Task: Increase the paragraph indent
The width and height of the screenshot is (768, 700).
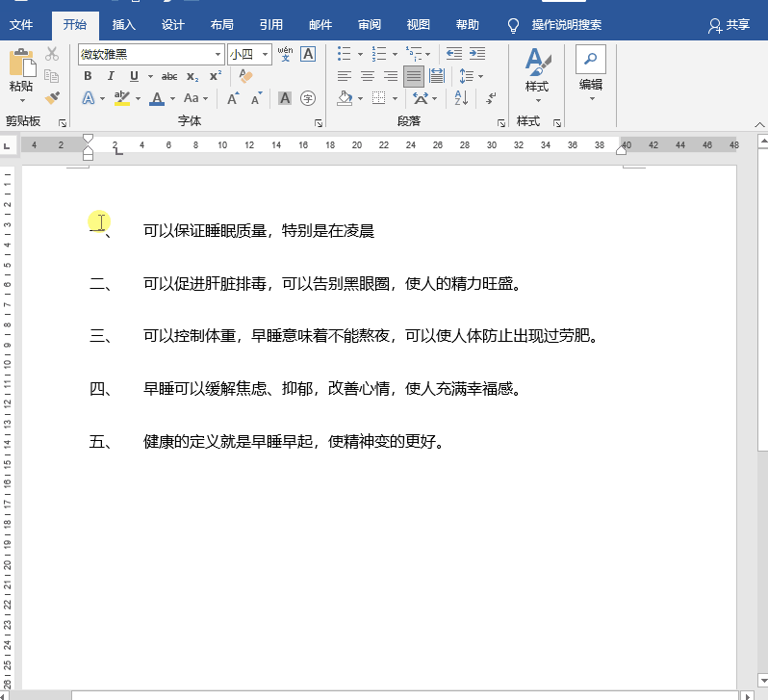Action: click(476, 54)
